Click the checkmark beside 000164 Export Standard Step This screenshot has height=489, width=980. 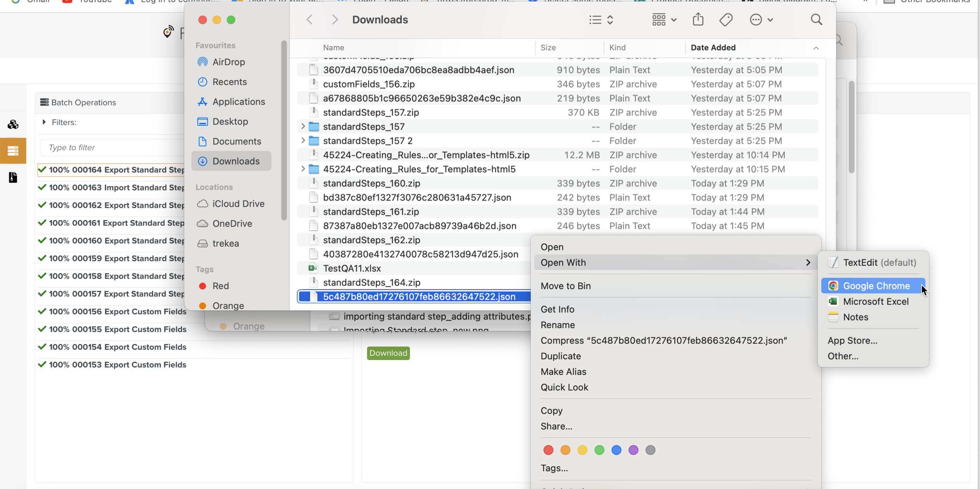click(42, 169)
